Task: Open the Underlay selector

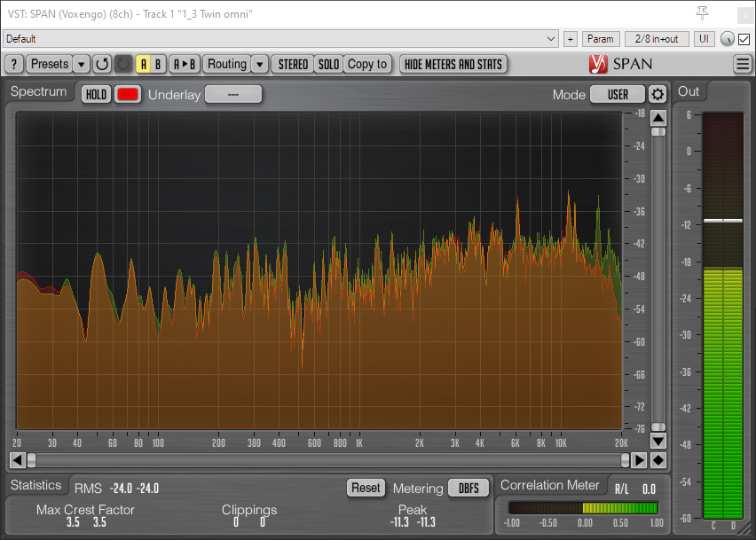Action: tap(233, 95)
